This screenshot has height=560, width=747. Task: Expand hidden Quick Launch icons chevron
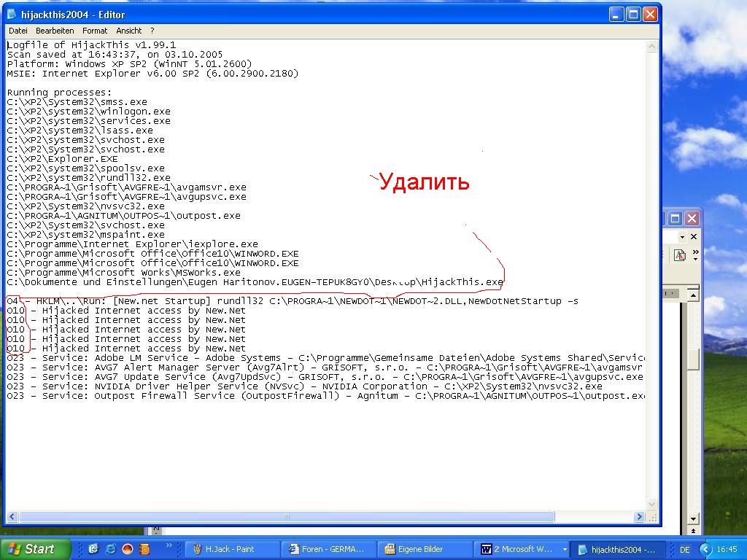coord(169,545)
